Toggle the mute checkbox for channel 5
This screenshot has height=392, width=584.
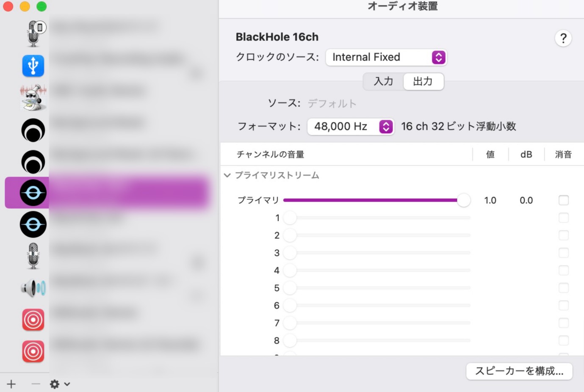(x=564, y=288)
